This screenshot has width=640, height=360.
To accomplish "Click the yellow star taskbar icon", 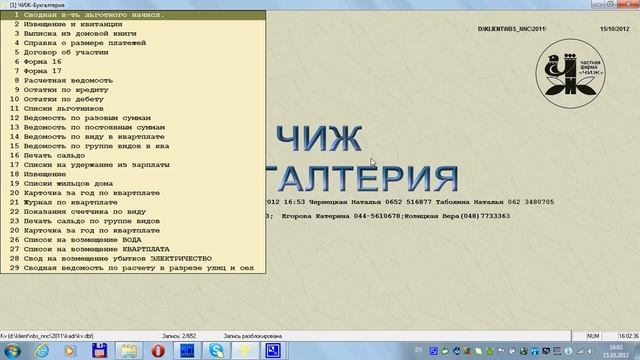I will pyautogui.click(x=245, y=351).
